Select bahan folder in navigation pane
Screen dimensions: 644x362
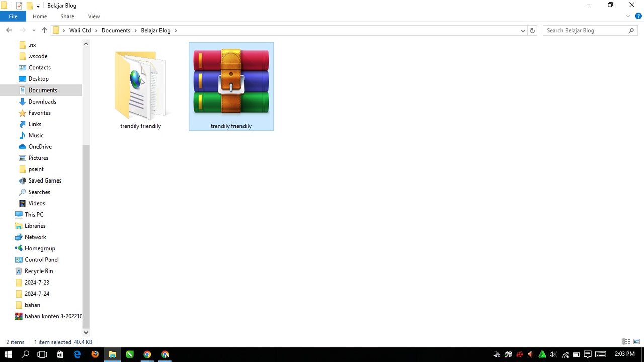[32, 305]
